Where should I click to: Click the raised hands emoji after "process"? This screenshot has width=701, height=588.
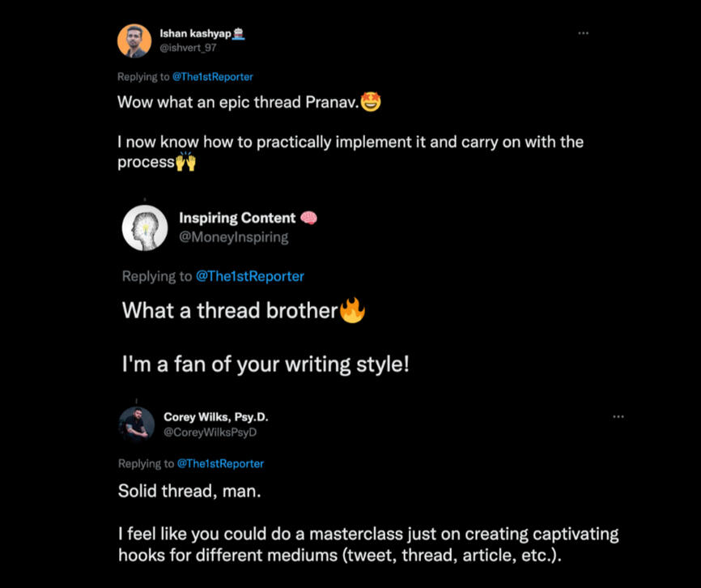pos(185,161)
